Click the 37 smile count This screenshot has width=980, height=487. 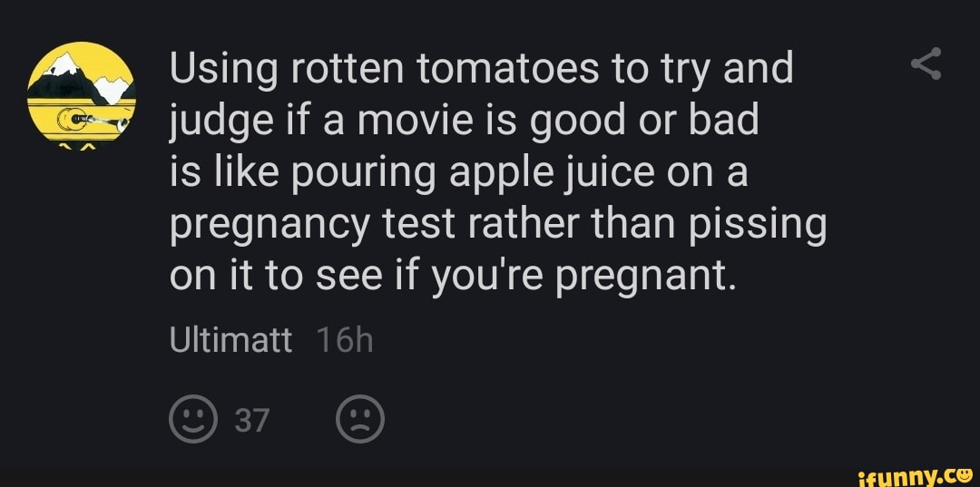254,421
